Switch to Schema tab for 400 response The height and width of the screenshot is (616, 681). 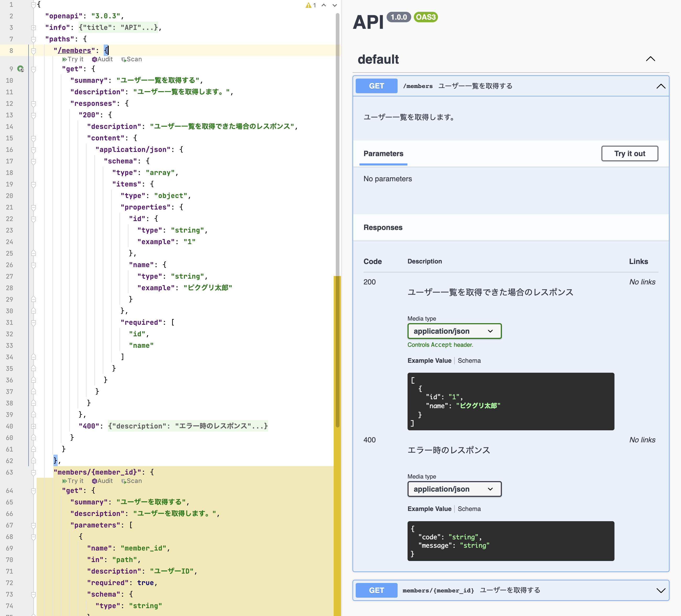pos(469,509)
